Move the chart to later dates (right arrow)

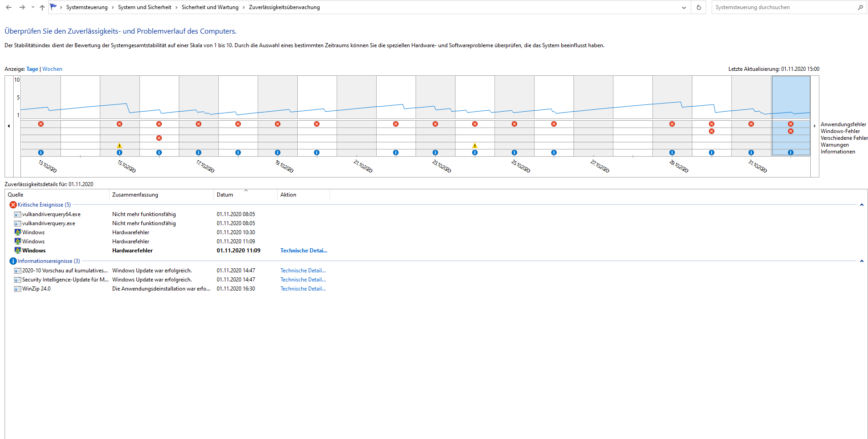pyautogui.click(x=814, y=126)
